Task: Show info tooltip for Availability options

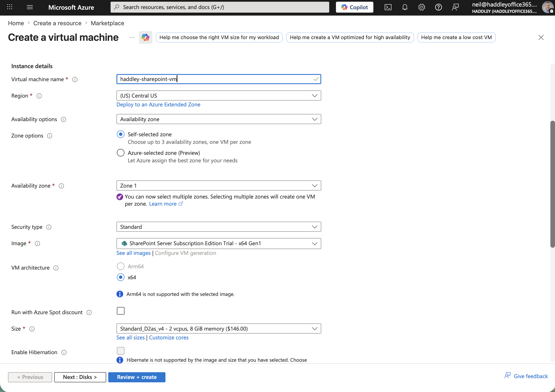Action: click(x=63, y=119)
